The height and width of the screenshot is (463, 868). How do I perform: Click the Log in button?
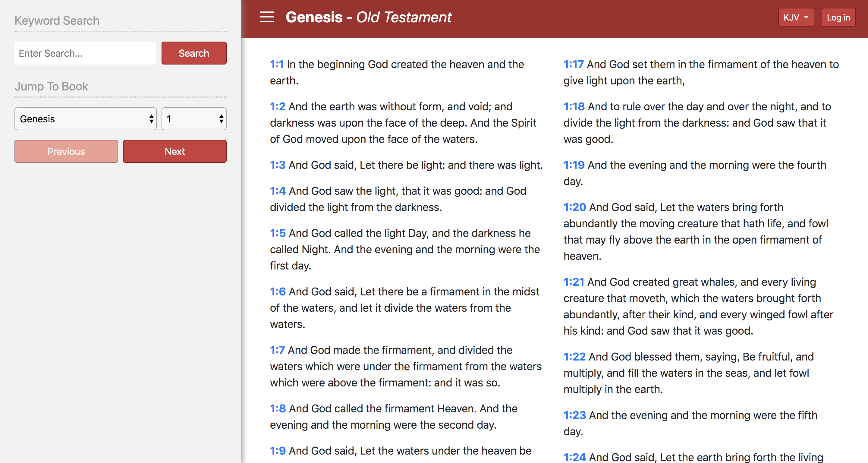[838, 17]
